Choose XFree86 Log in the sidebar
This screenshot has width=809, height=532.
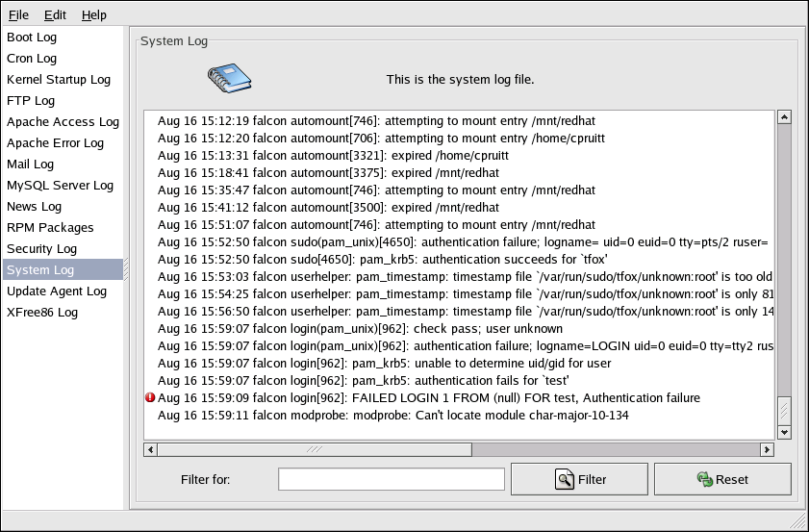tap(42, 313)
